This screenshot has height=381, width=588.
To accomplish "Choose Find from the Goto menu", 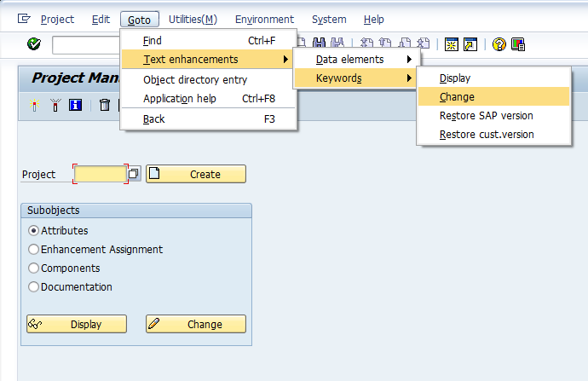I will (209, 41).
